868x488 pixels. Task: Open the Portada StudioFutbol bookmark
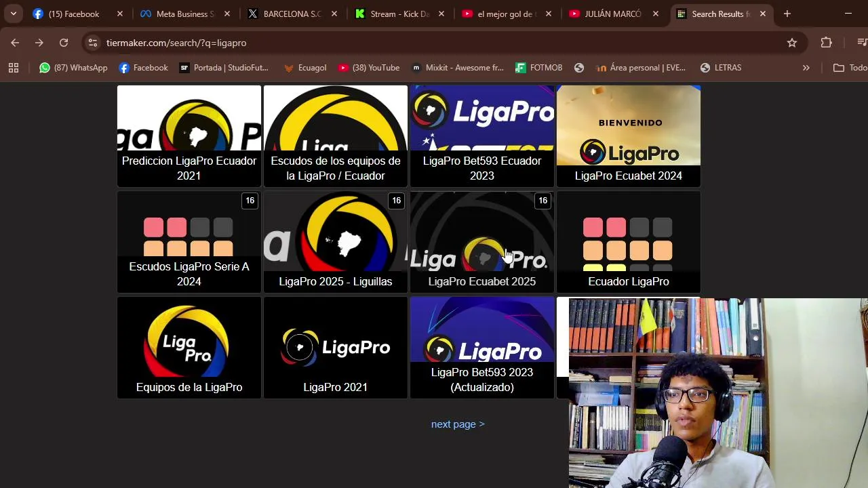(x=224, y=68)
